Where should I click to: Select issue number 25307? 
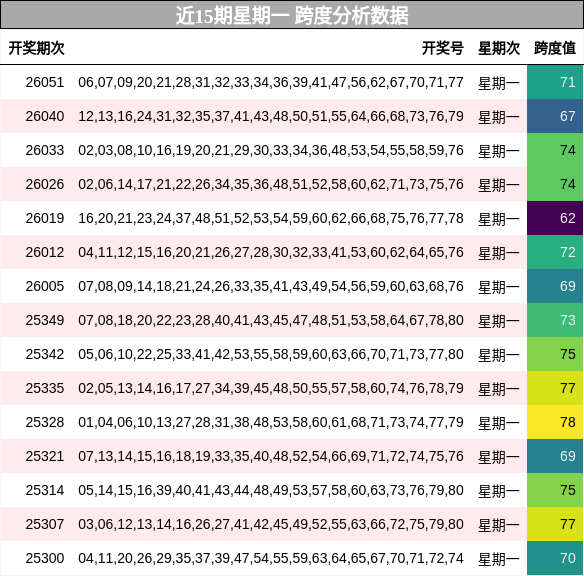tap(45, 524)
